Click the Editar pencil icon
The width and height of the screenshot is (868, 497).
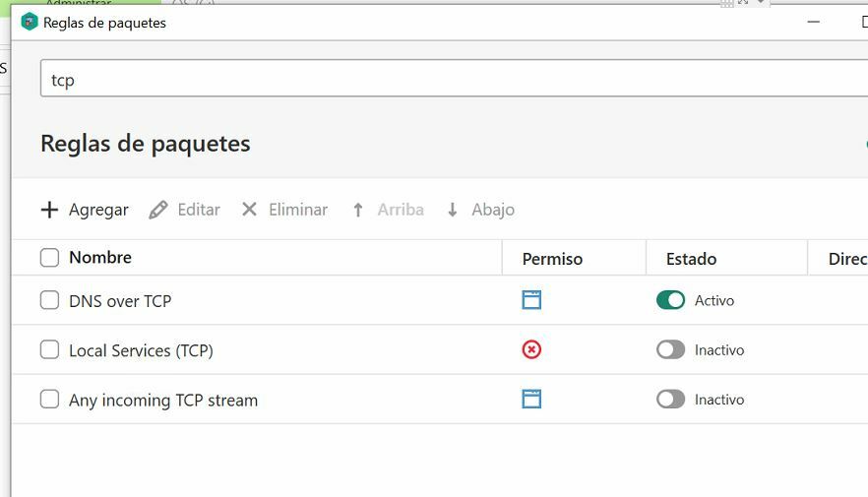(158, 210)
